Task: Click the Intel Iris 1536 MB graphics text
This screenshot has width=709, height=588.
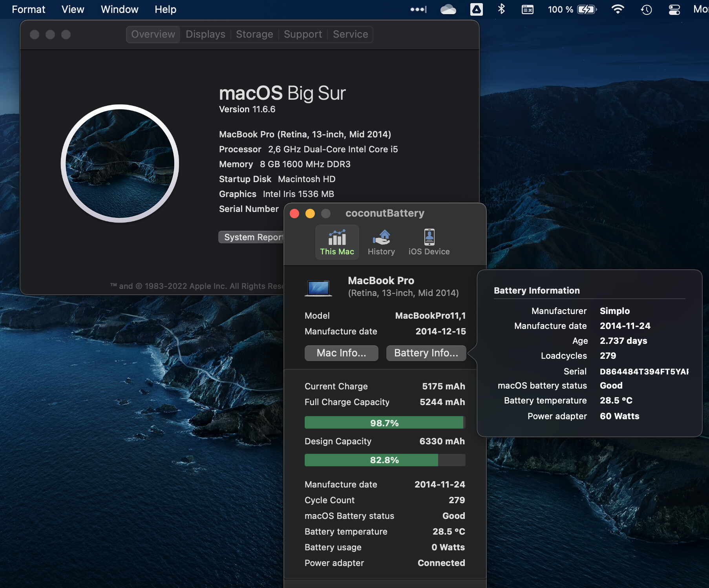Action: (298, 194)
